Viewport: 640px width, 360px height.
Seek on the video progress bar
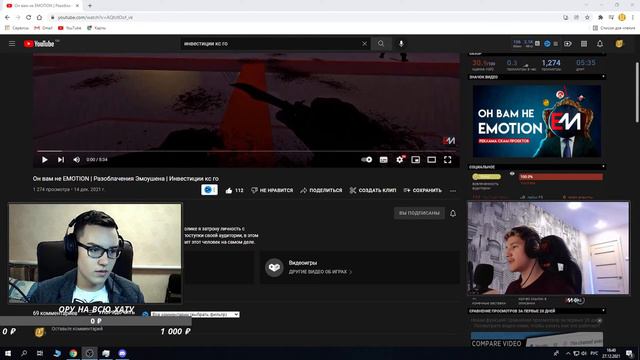pyautogui.click(x=246, y=151)
